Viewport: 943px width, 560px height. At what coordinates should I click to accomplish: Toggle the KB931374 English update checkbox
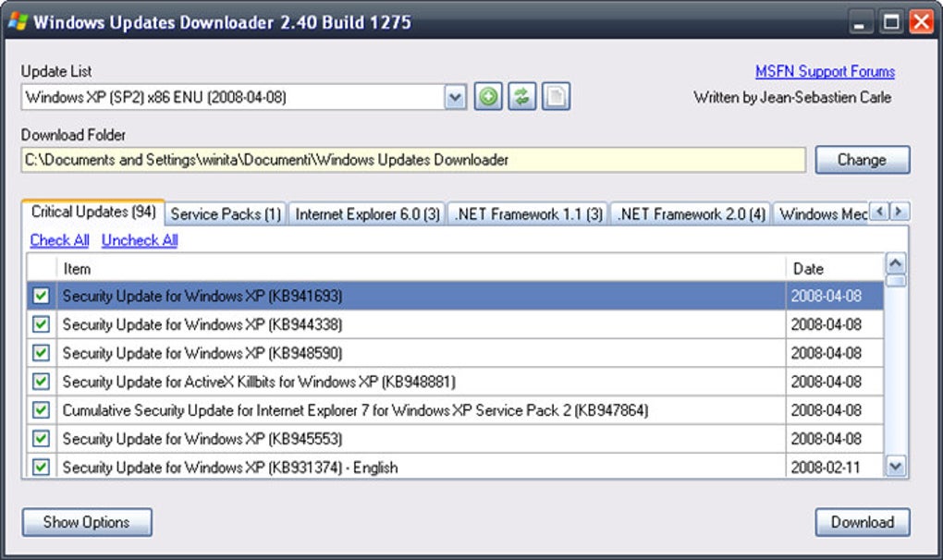[x=41, y=467]
